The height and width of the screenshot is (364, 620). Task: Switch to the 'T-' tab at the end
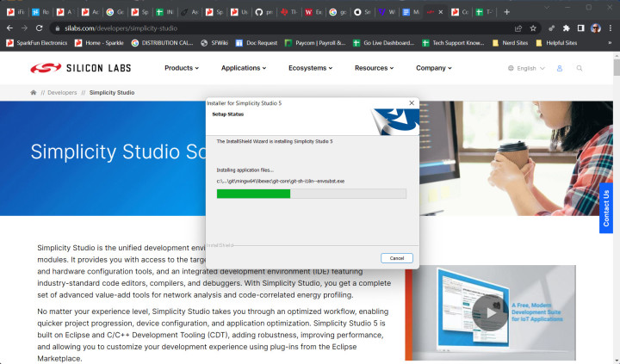tap(484, 12)
